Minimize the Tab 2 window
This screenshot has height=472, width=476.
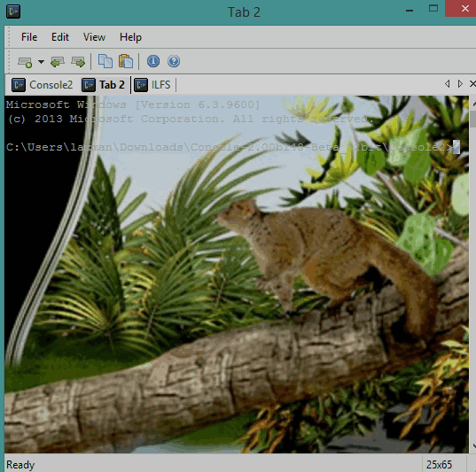[x=410, y=11]
